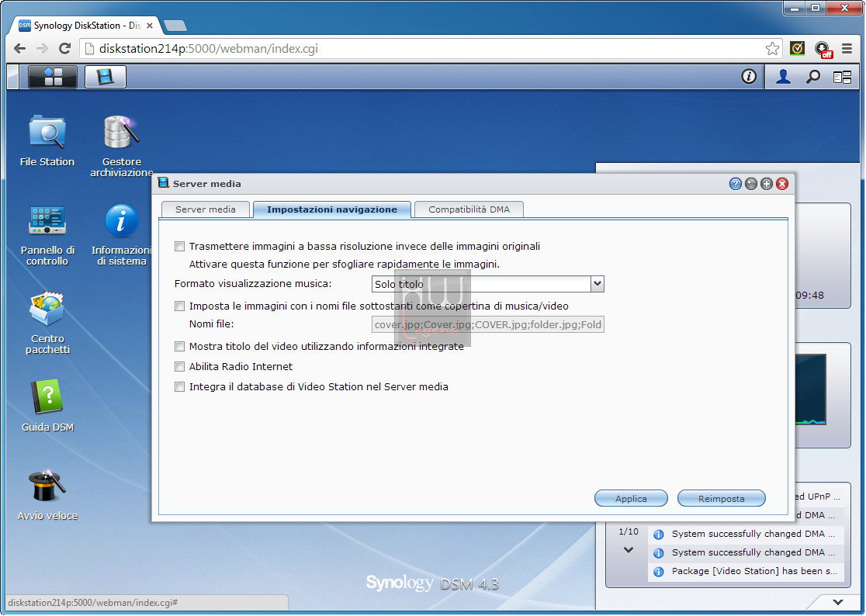The image size is (866, 616).
Task: Launch Centro pacchetti desktop icon
Action: (47, 322)
